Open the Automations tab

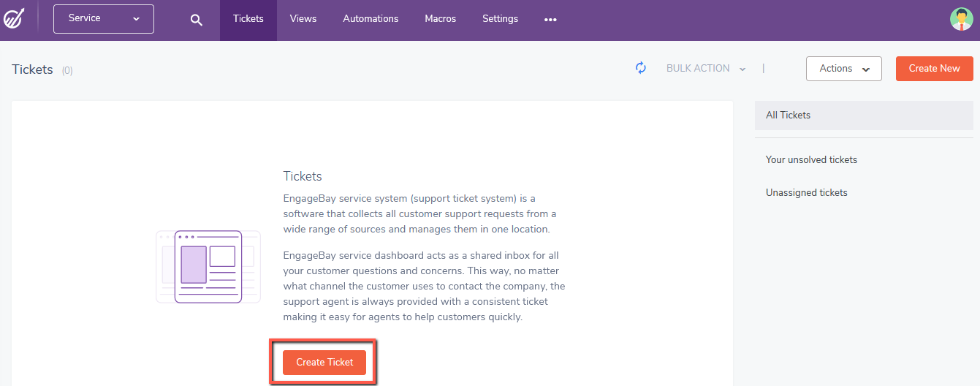coord(371,20)
